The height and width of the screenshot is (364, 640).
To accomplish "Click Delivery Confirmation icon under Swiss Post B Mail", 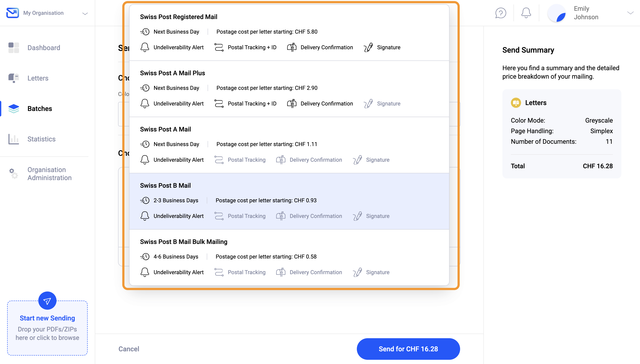I will [281, 216].
